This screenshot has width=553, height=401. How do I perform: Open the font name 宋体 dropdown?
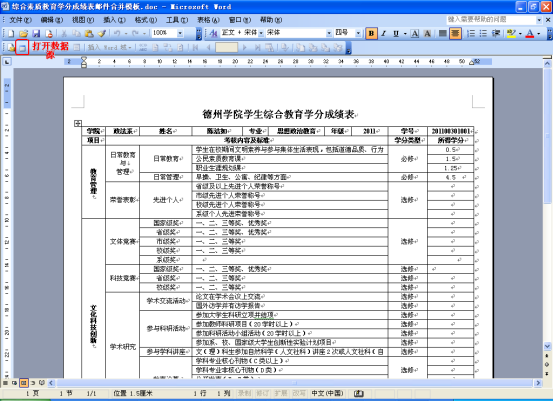coord(329,34)
